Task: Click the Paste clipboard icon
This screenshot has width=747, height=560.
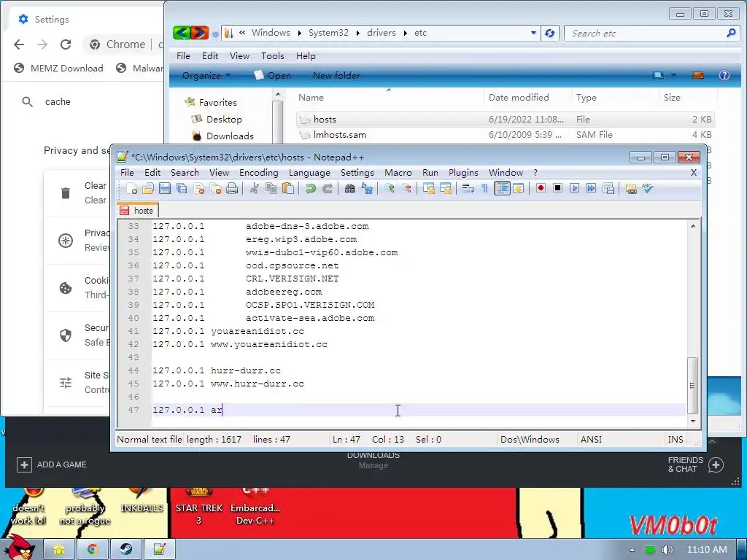Action: (x=287, y=189)
